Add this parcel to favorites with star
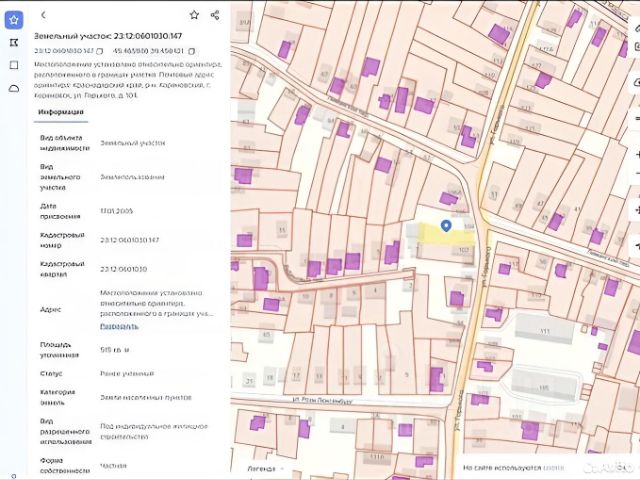 pos(194,16)
